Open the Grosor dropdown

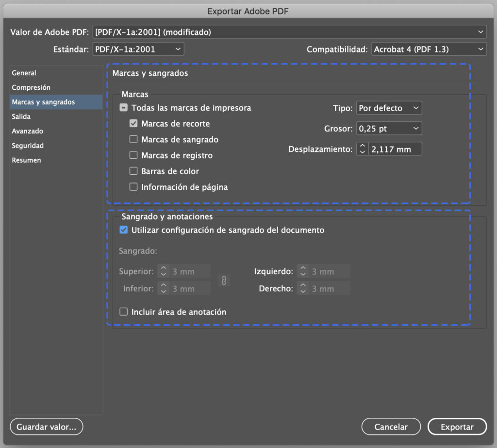[389, 129]
